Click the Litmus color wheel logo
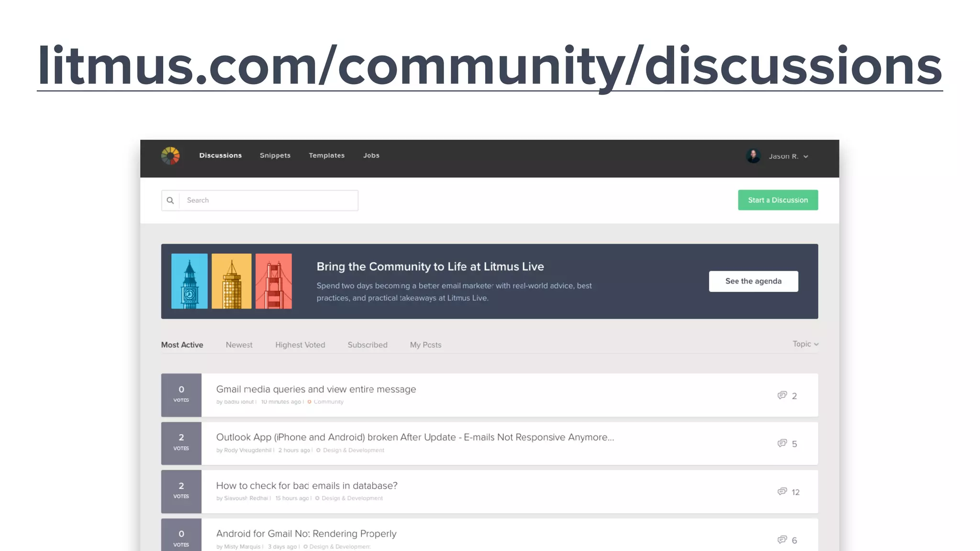980x551 pixels. (x=170, y=156)
